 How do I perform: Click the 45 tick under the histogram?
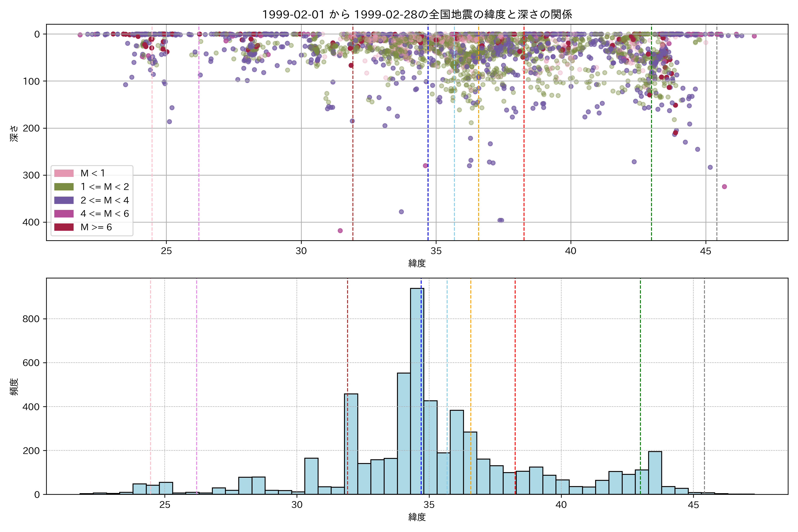pos(693,505)
